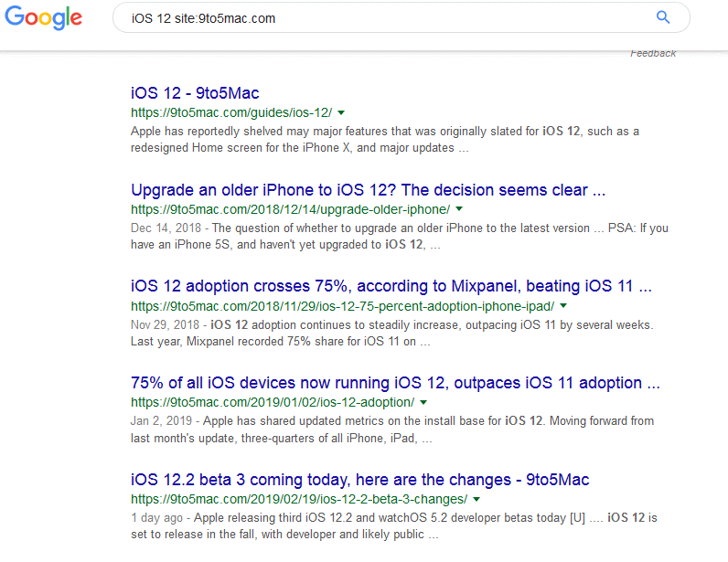
Task: Expand dropdown arrow next to upgrade-older-iphone URL
Action: point(459,209)
